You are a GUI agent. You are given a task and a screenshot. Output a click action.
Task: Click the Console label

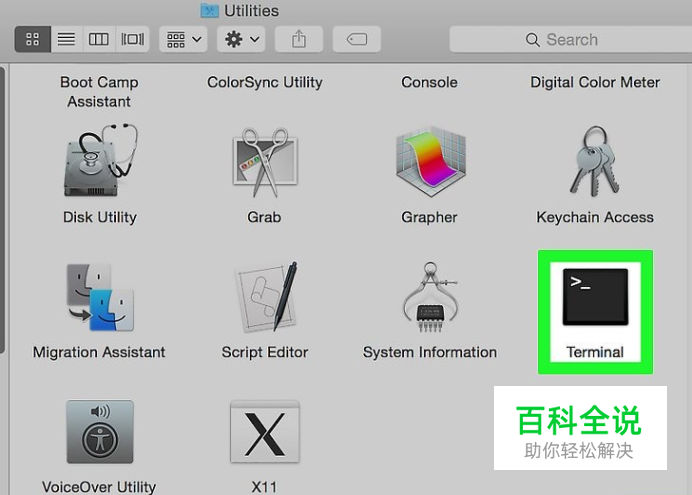tap(429, 82)
